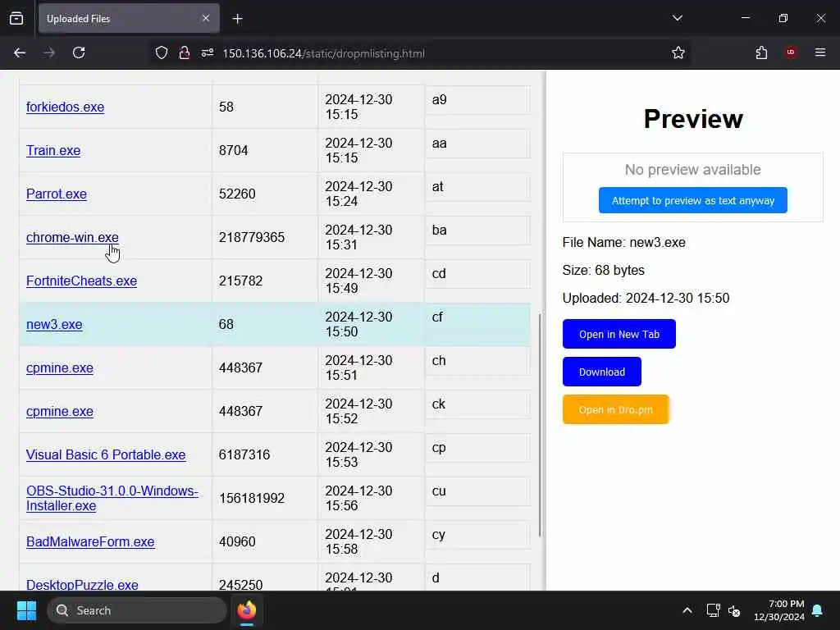Open the cpmine.exe link uploaded at 15:51
This screenshot has width=840, height=630.
pyautogui.click(x=59, y=368)
